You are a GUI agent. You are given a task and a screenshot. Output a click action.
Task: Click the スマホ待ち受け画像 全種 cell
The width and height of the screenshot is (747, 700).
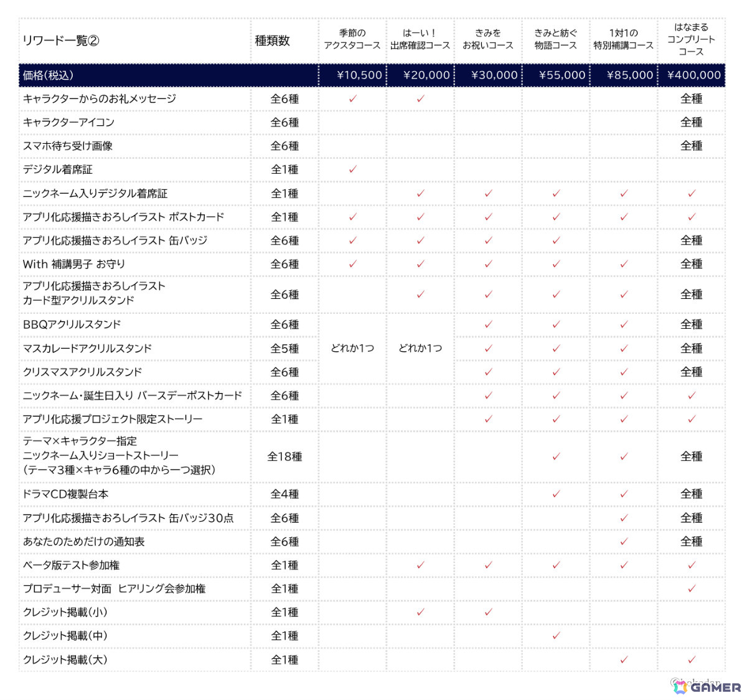coord(692,146)
